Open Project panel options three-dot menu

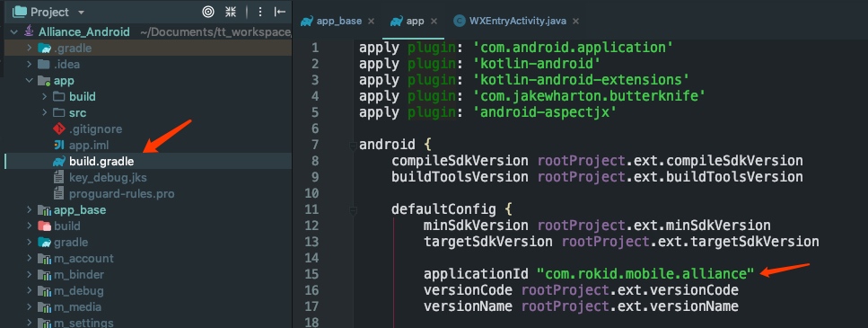[260, 12]
